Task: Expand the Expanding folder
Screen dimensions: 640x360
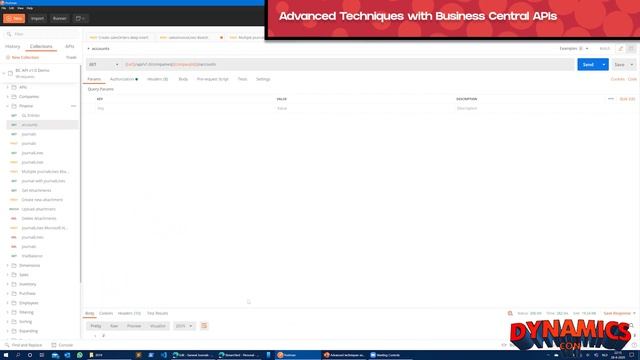Action: pyautogui.click(x=7, y=331)
